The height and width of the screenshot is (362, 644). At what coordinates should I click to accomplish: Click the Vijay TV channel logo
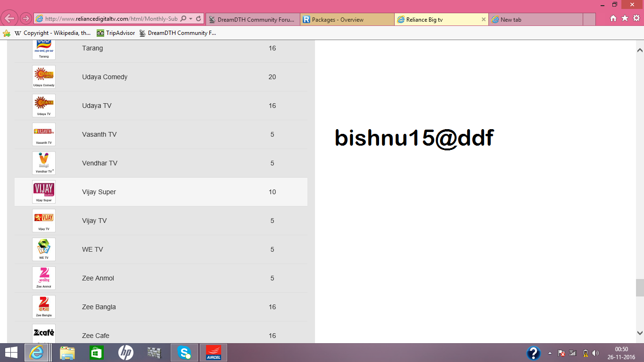tap(44, 221)
